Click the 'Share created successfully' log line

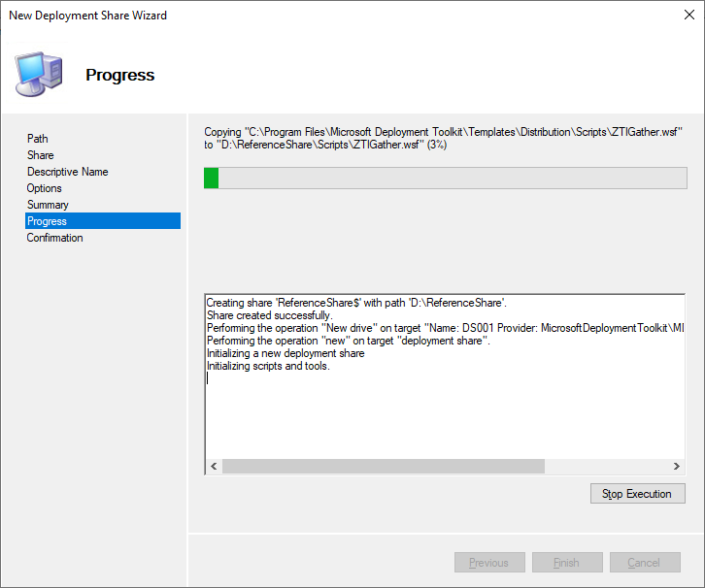coord(269,315)
